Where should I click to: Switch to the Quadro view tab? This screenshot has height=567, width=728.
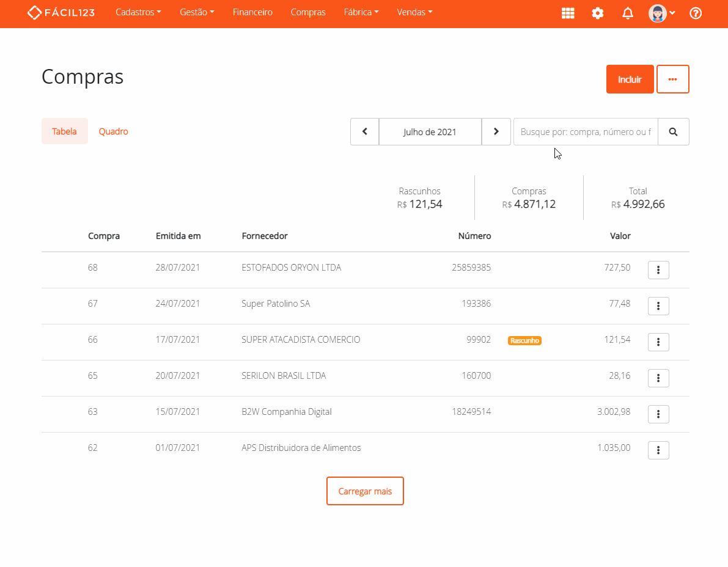pyautogui.click(x=113, y=131)
